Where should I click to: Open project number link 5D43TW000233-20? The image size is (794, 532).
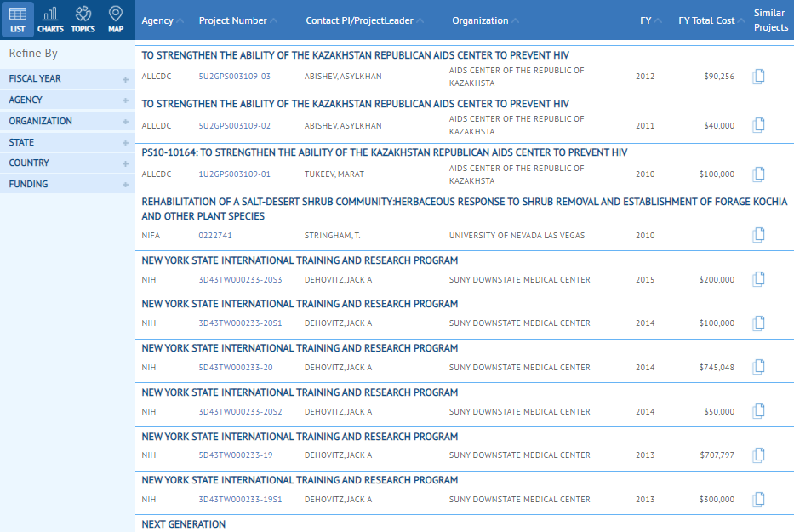point(236,368)
